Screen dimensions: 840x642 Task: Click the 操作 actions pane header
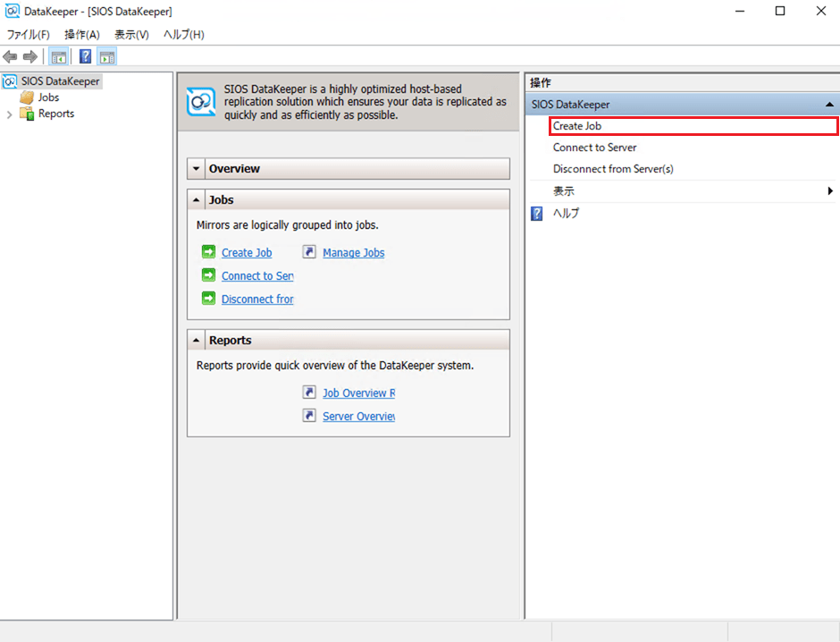(x=541, y=82)
